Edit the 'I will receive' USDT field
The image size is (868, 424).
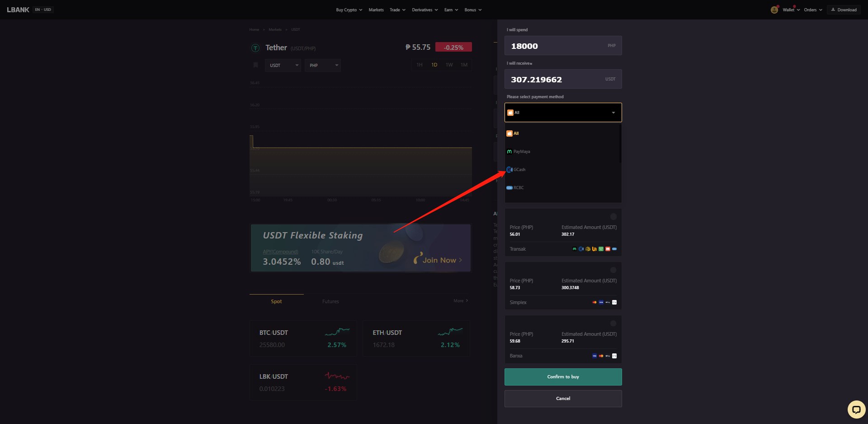pyautogui.click(x=563, y=79)
